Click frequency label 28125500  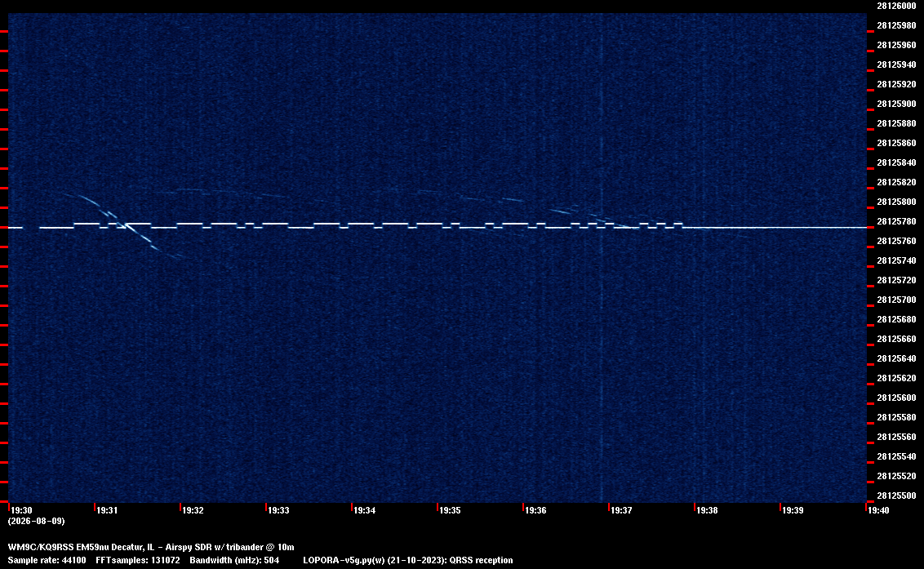(896, 496)
